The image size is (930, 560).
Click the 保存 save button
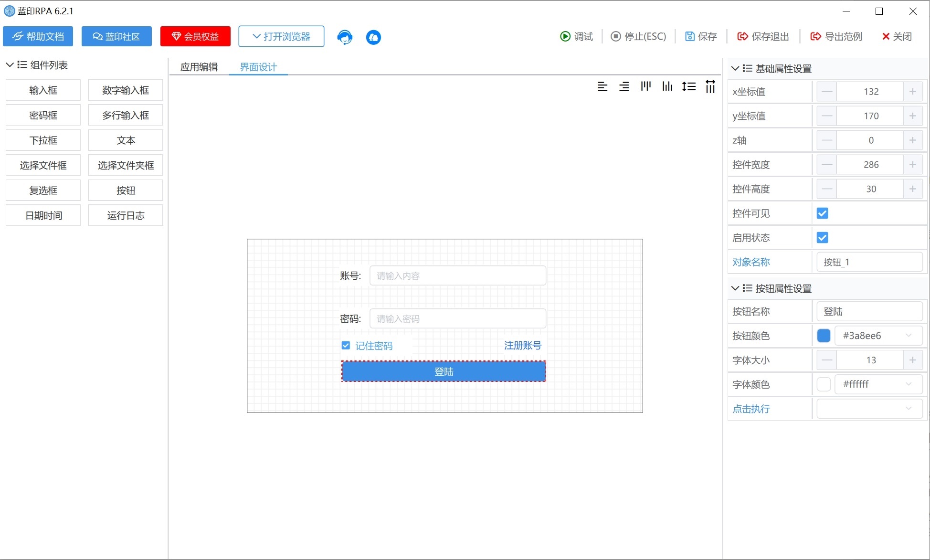(x=701, y=36)
